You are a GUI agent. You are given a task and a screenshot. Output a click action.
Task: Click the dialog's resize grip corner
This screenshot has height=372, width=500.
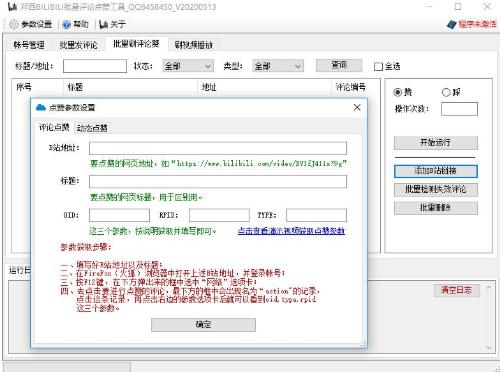click(363, 344)
